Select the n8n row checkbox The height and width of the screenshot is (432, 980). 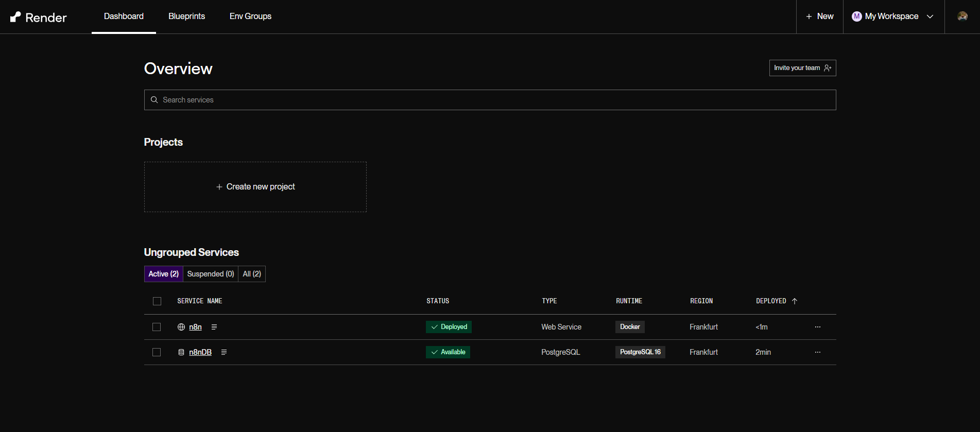click(x=157, y=327)
